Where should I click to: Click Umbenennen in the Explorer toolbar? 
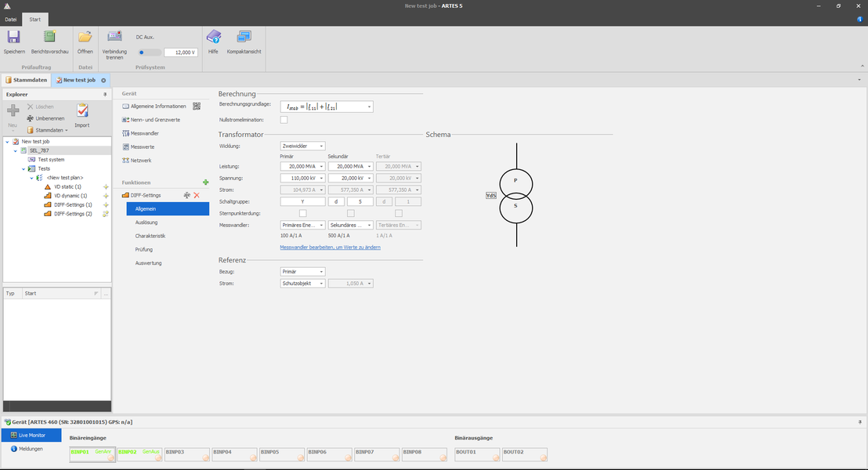point(45,118)
